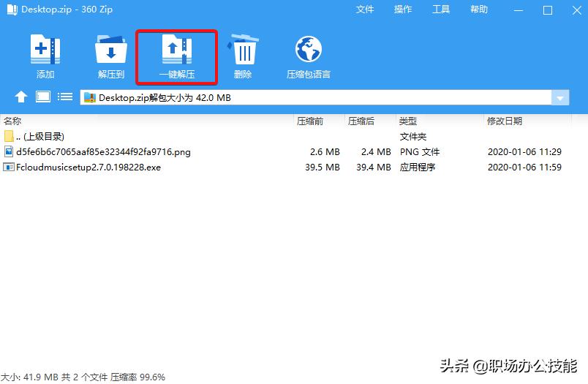Open the 帮助 menu
Image resolution: width=588 pixels, height=384 pixels.
click(x=479, y=9)
